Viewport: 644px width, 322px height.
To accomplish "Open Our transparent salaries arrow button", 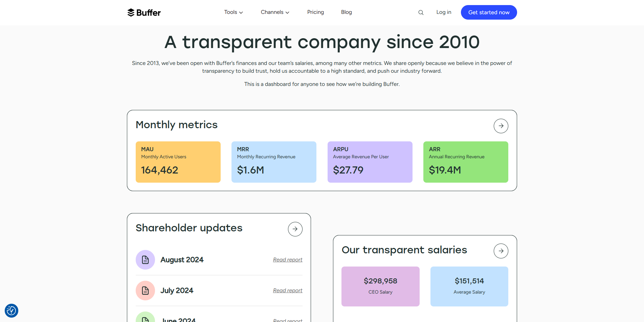I will click(501, 251).
